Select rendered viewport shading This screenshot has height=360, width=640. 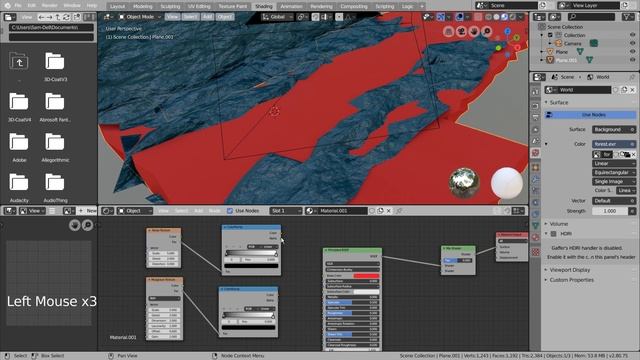pyautogui.click(x=512, y=17)
